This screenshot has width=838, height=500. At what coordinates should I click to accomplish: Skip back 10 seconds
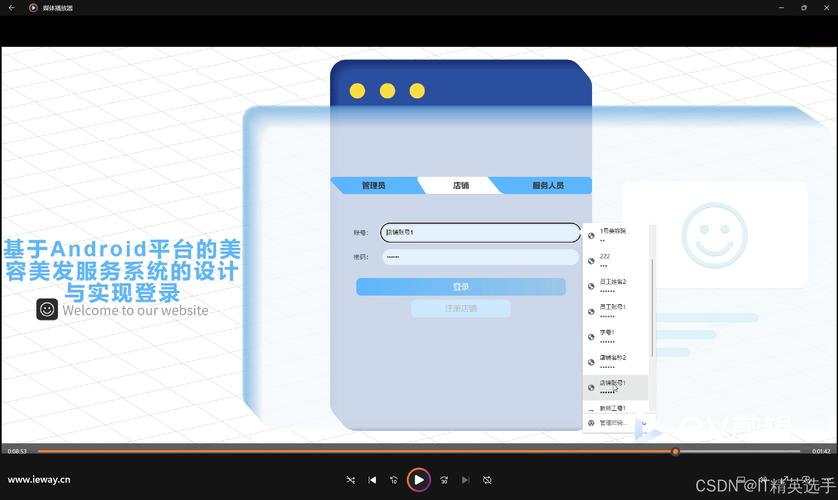click(394, 480)
